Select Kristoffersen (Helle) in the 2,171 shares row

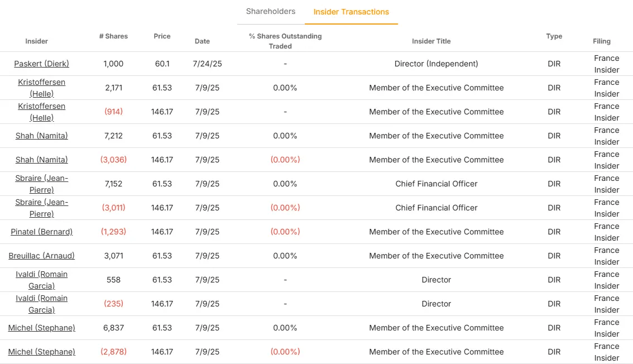(41, 88)
